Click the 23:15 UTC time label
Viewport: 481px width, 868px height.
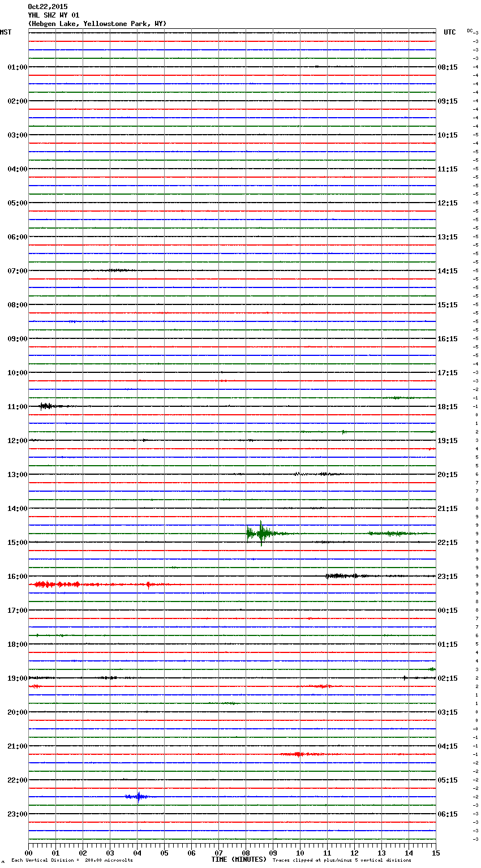[x=448, y=577]
